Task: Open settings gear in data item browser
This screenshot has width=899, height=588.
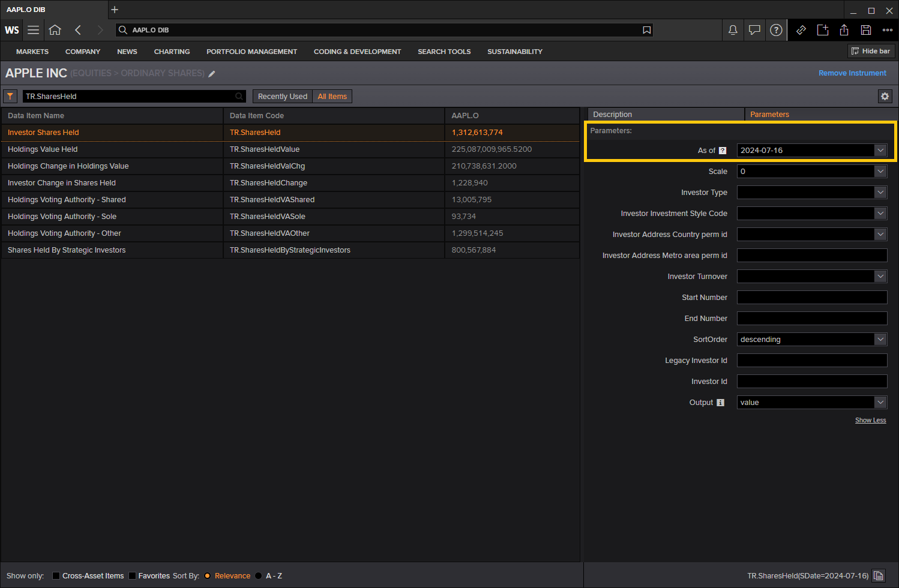Action: click(885, 96)
